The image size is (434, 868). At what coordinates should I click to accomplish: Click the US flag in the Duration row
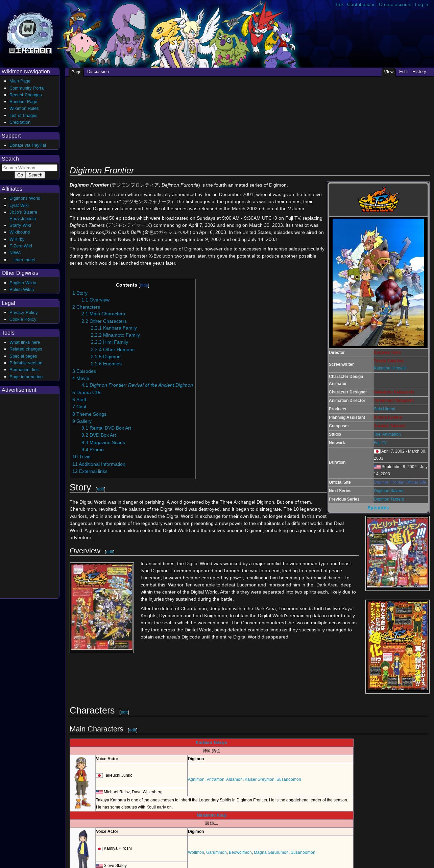click(377, 467)
